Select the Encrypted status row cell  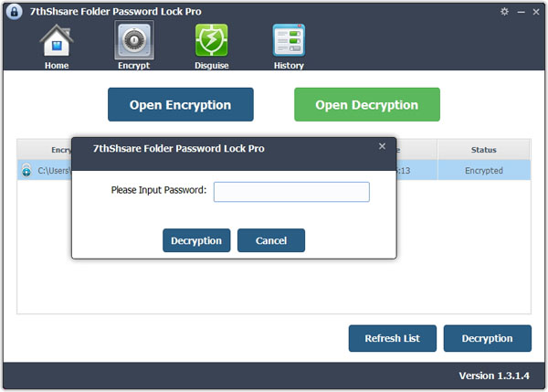tap(484, 171)
